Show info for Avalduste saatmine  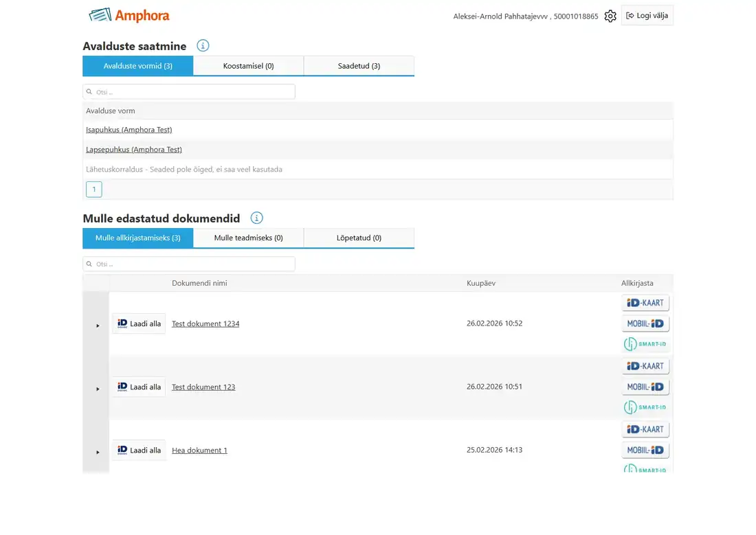tap(203, 46)
